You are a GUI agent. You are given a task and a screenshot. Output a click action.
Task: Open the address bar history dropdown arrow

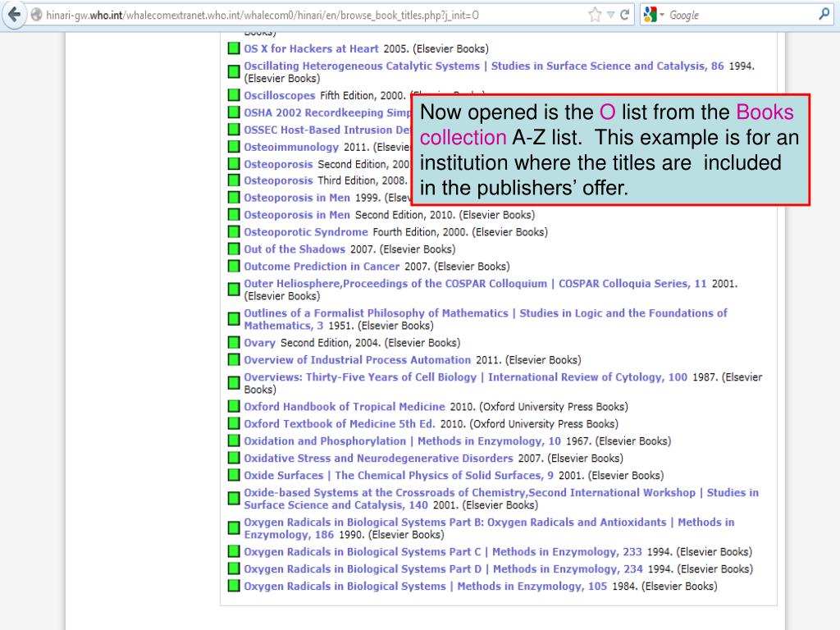click(610, 15)
